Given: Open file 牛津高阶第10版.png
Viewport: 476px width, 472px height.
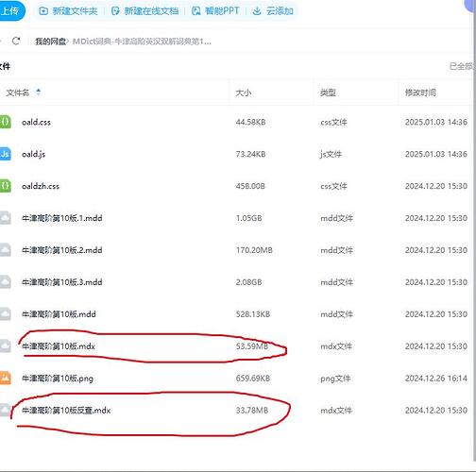Looking at the screenshot, I should 58,379.
